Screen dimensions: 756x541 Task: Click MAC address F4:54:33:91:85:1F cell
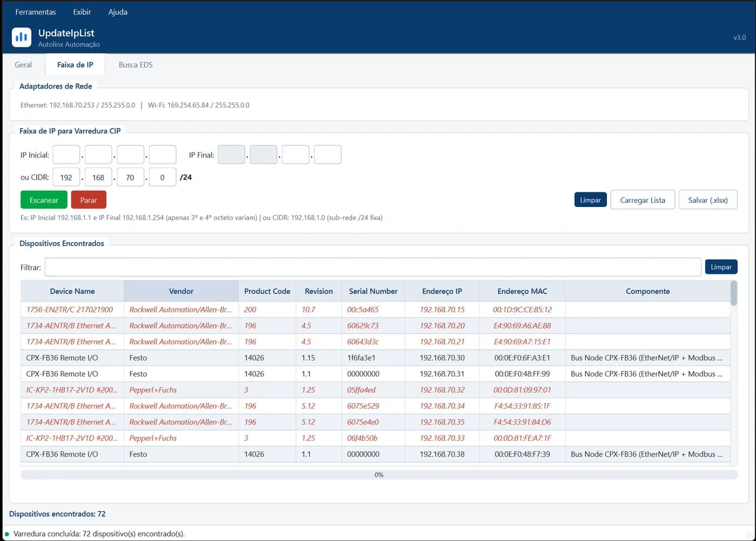[x=522, y=406]
